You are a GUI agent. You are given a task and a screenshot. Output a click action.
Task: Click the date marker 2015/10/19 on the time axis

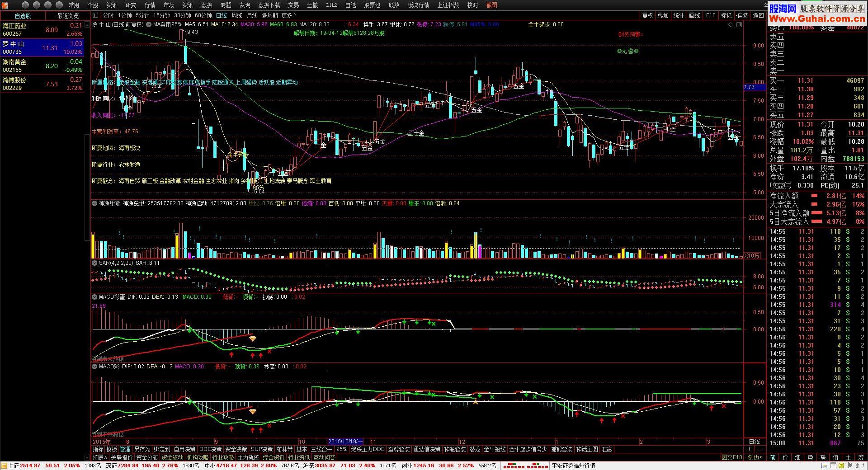[345, 442]
